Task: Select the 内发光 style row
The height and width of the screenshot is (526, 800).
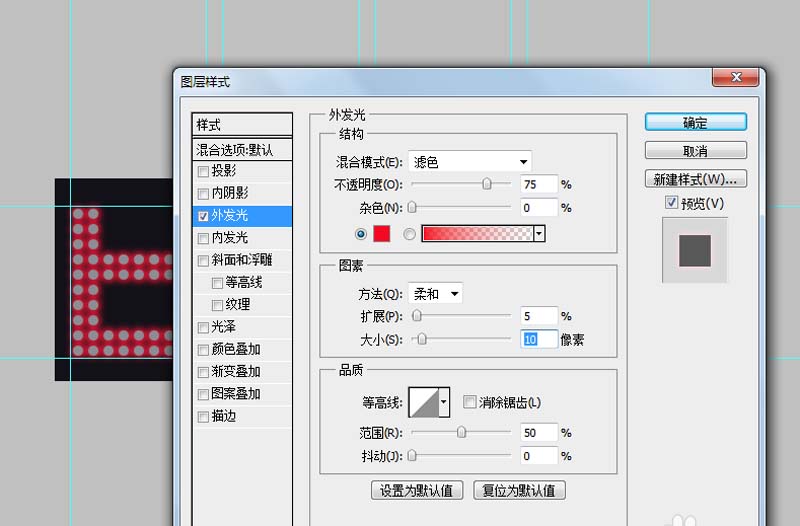Action: 242,238
